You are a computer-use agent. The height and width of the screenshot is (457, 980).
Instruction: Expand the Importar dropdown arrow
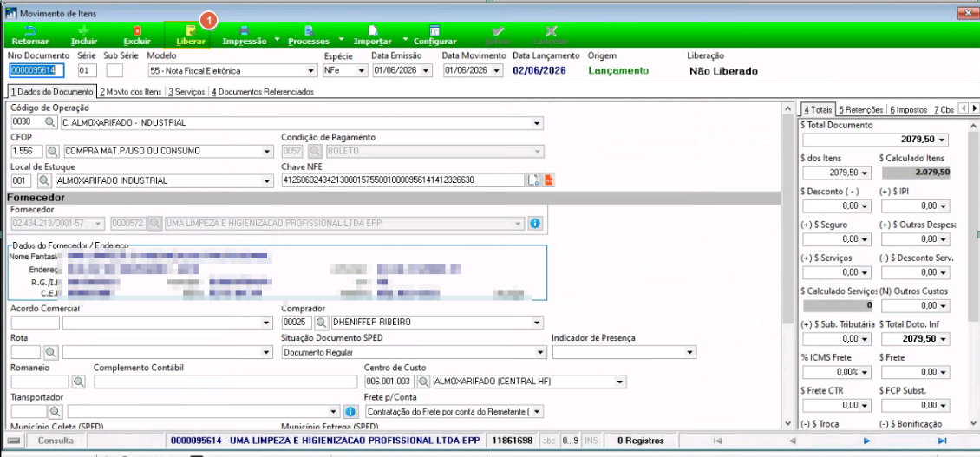coord(404,39)
